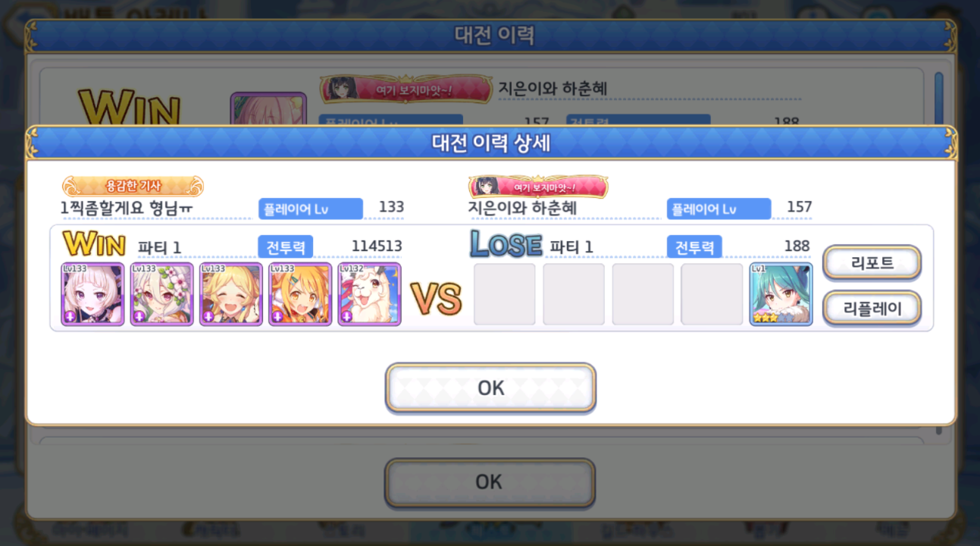This screenshot has height=546, width=980.
Task: Click the blonde laughing character portrait
Action: click(231, 294)
